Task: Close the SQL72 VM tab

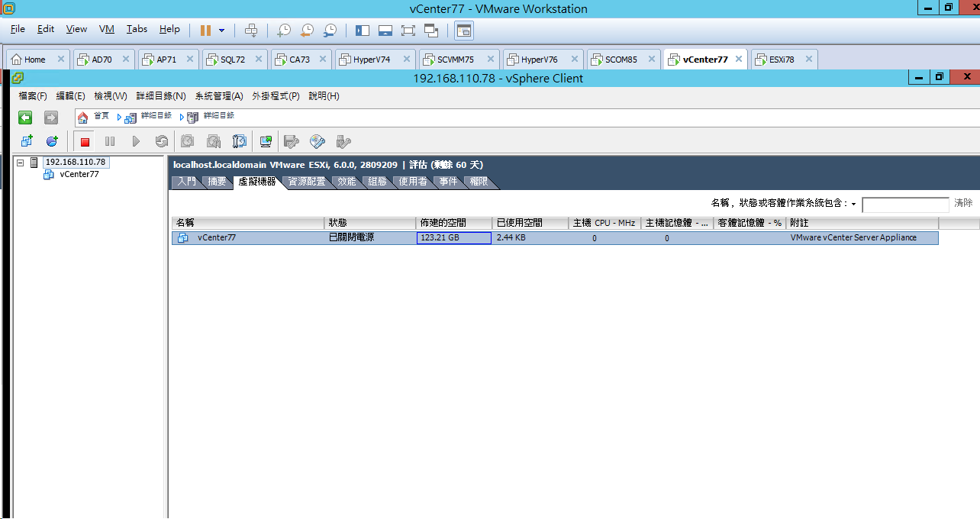Action: tap(259, 59)
